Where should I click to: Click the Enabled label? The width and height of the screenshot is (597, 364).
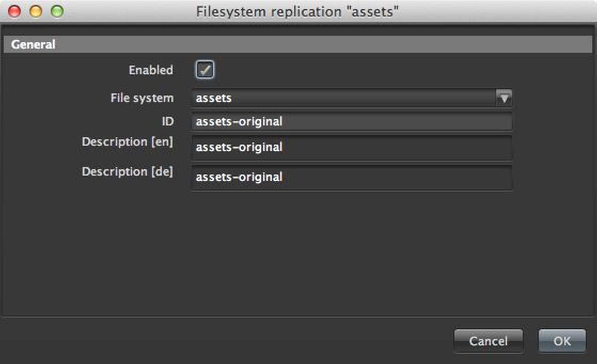tap(150, 70)
